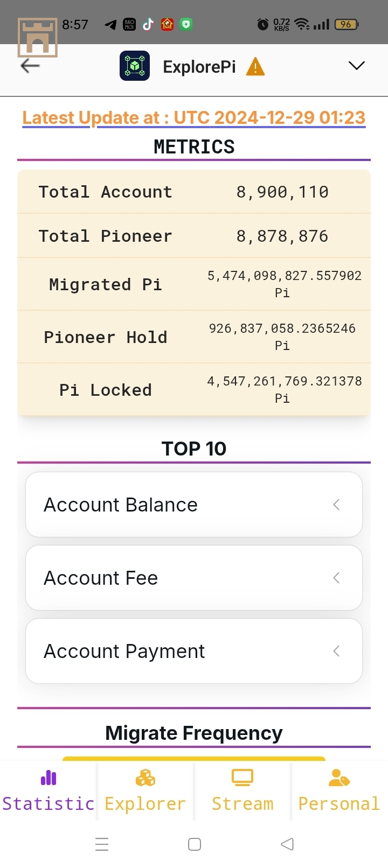Tap the Telegram notification icon in status bar
388x868 pixels.
coord(110,24)
